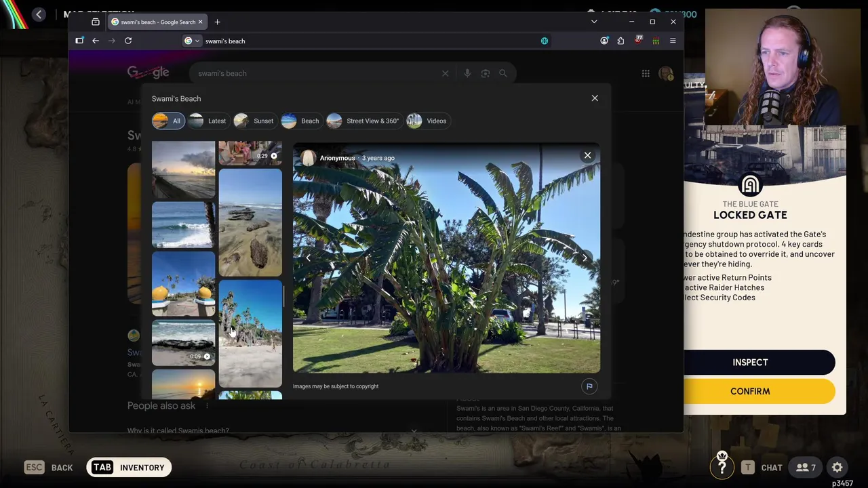Image resolution: width=868 pixels, height=488 pixels.
Task: Search by image with Lens icon
Action: 485,73
